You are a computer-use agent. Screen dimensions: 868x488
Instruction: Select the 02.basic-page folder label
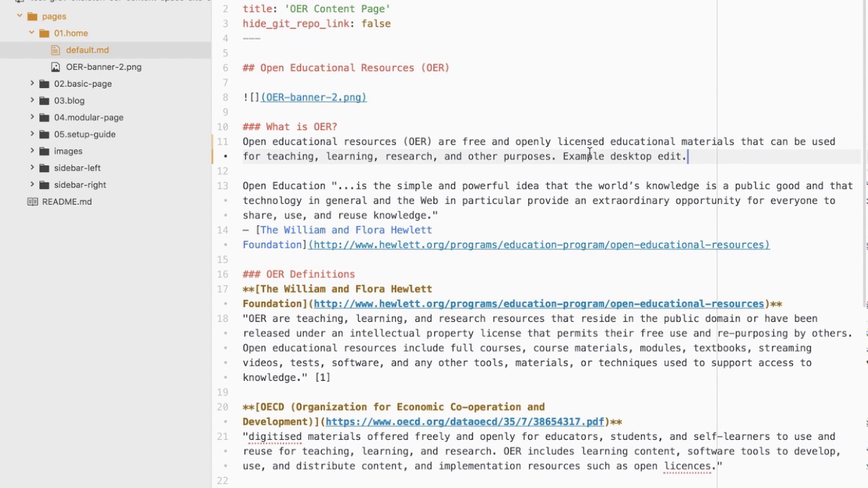point(83,84)
